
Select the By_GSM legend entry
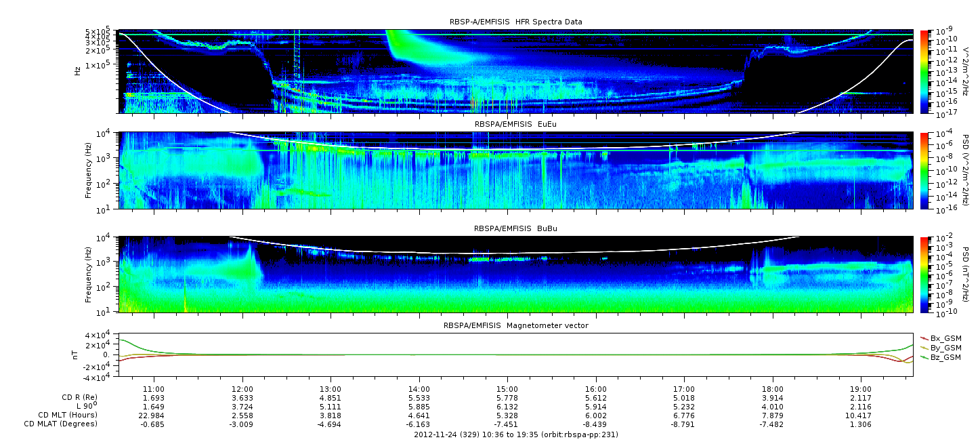(945, 348)
